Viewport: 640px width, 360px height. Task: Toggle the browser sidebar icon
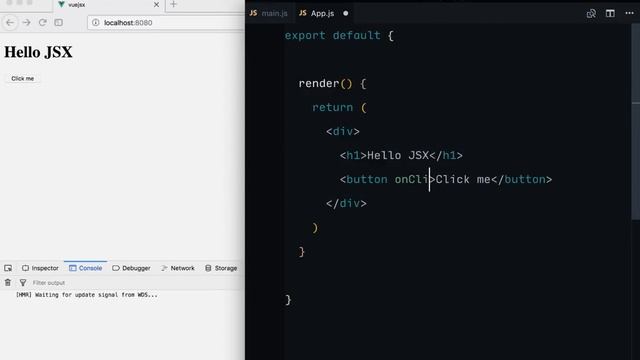point(58,22)
